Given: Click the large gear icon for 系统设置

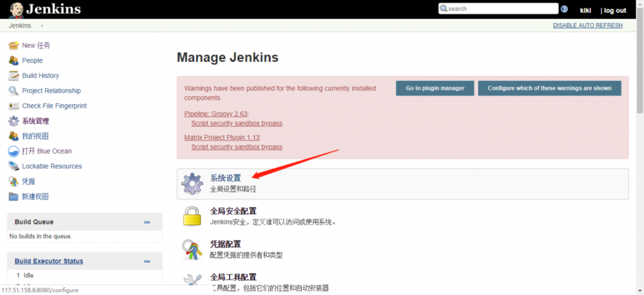Looking at the screenshot, I should (192, 184).
